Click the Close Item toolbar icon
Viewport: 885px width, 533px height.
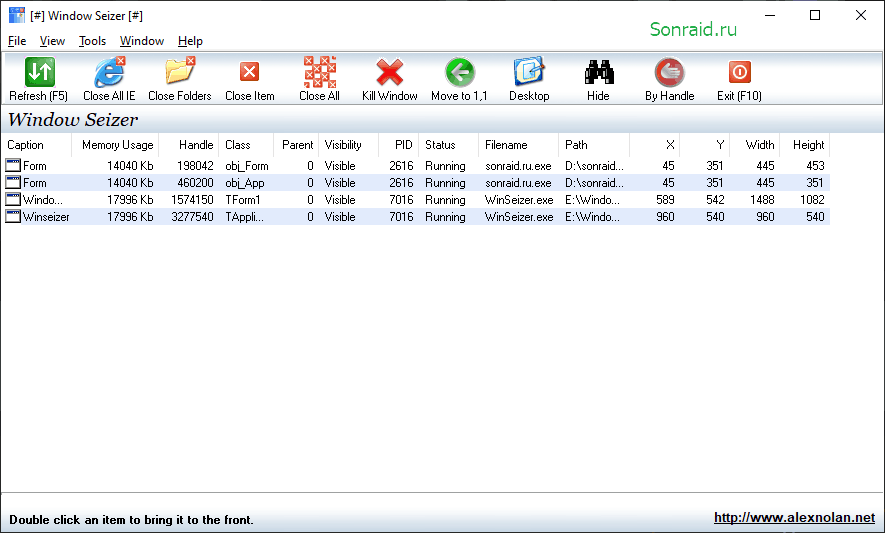click(x=249, y=72)
